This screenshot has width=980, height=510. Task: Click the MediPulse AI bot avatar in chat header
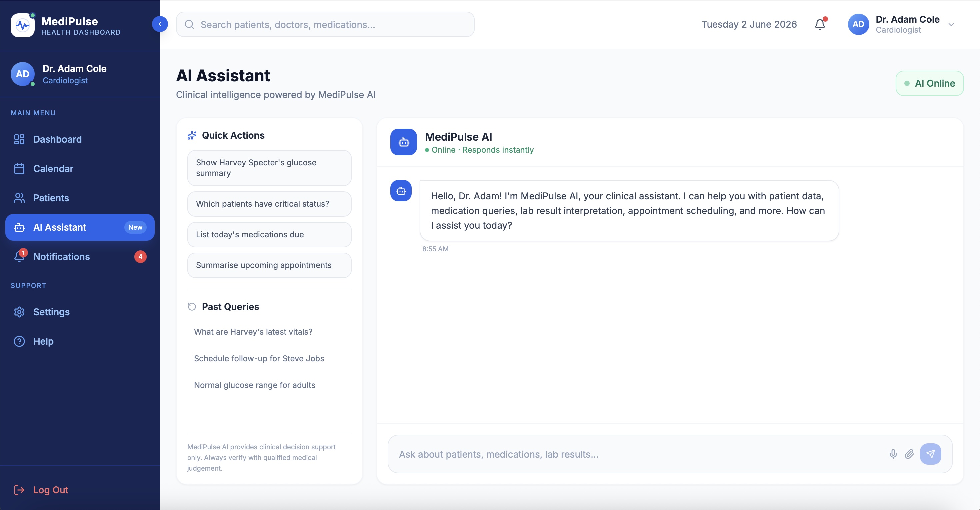pyautogui.click(x=403, y=142)
